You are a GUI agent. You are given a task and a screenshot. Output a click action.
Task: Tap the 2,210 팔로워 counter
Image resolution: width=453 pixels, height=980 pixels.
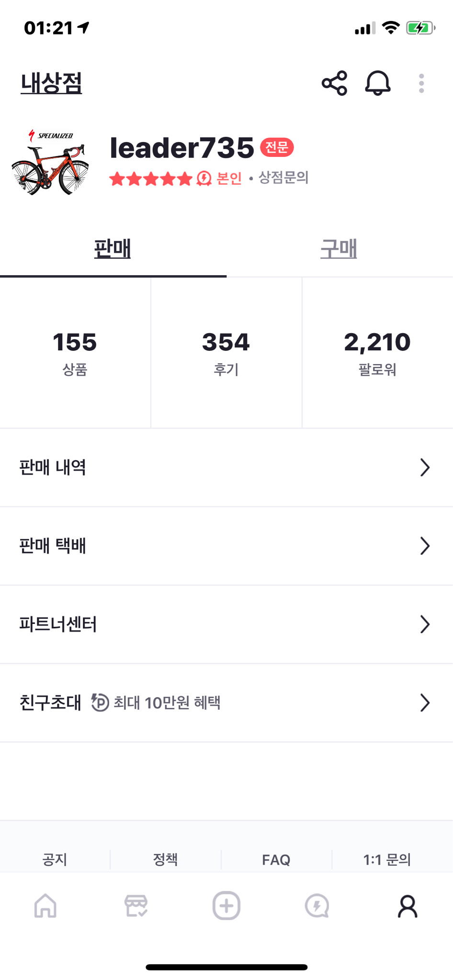tap(378, 352)
